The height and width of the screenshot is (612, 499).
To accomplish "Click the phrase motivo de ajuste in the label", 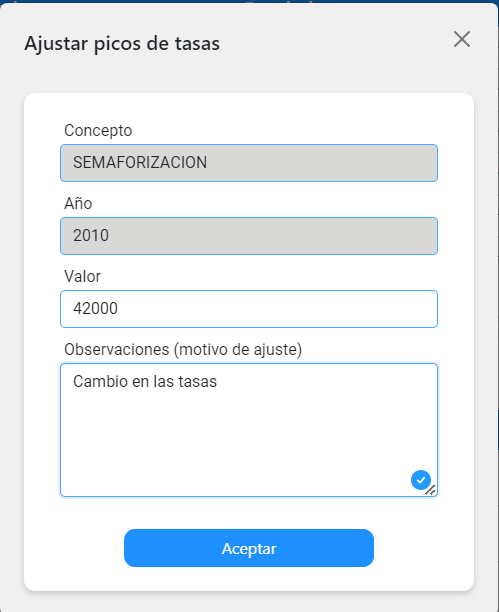I will pos(238,350).
